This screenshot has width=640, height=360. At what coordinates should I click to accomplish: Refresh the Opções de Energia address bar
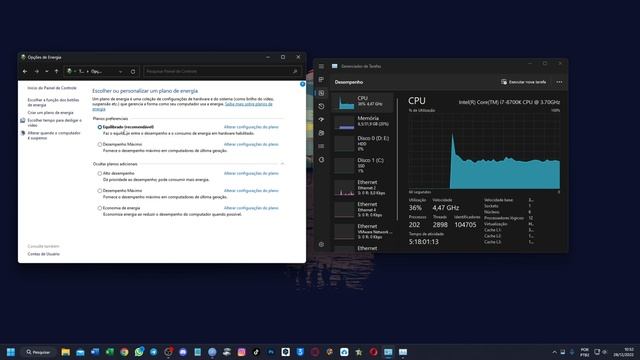pyautogui.click(x=133, y=71)
